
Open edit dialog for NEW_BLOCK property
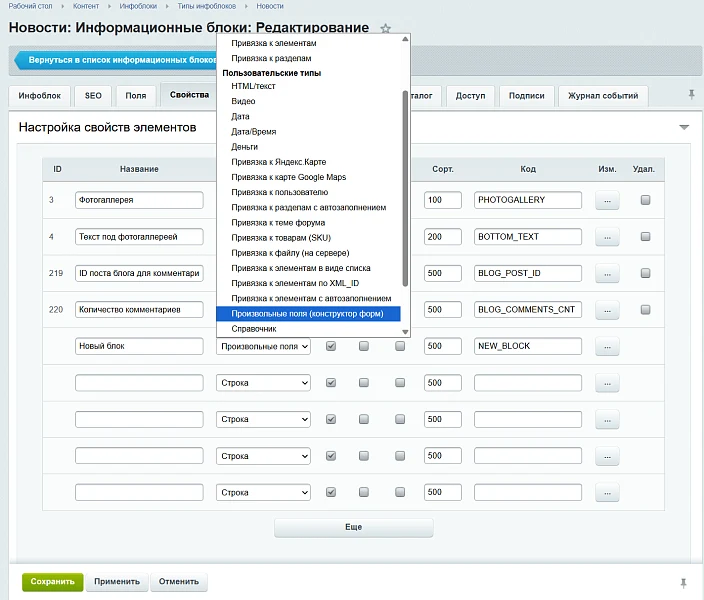607,346
